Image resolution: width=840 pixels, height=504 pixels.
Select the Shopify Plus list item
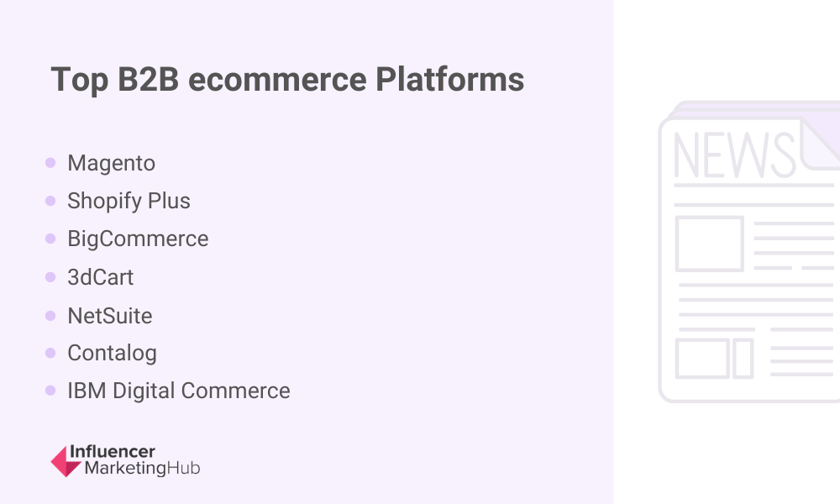pyautogui.click(x=129, y=201)
